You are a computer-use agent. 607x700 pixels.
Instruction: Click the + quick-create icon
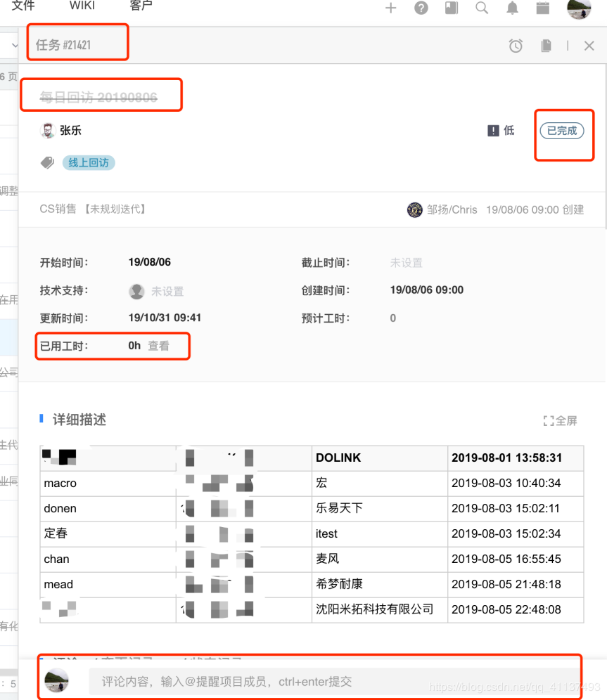pyautogui.click(x=390, y=9)
